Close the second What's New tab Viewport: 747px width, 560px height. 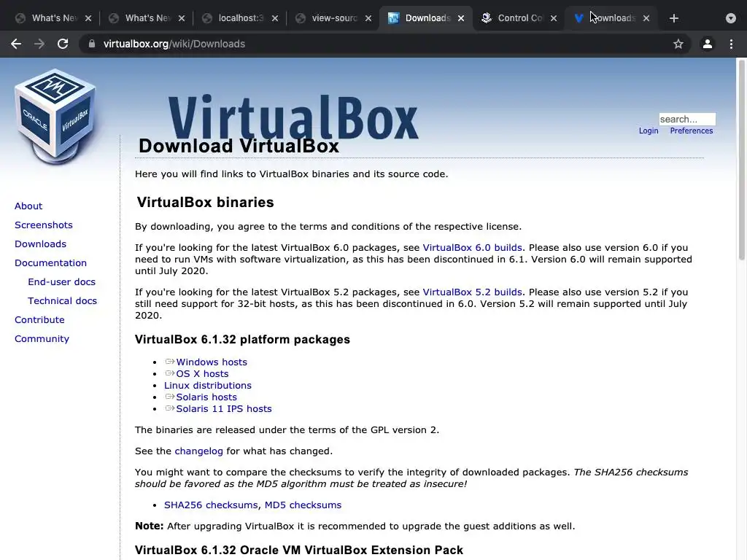pos(182,18)
